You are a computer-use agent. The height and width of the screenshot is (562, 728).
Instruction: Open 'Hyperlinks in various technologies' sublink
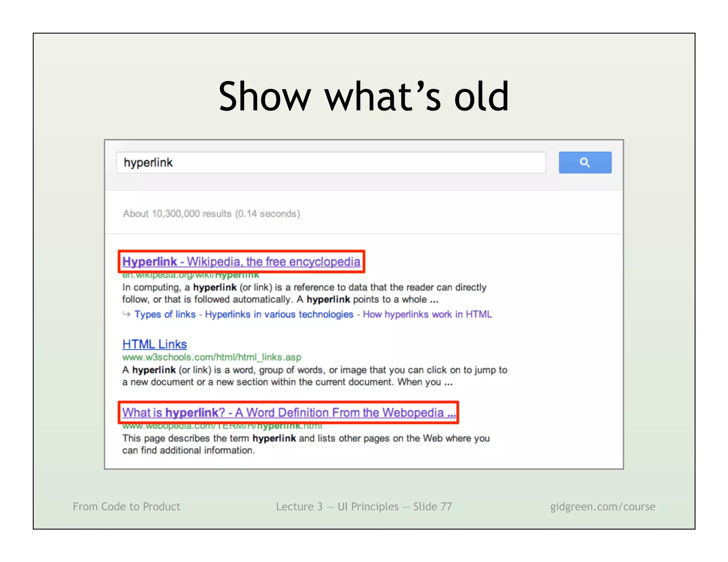(x=279, y=314)
